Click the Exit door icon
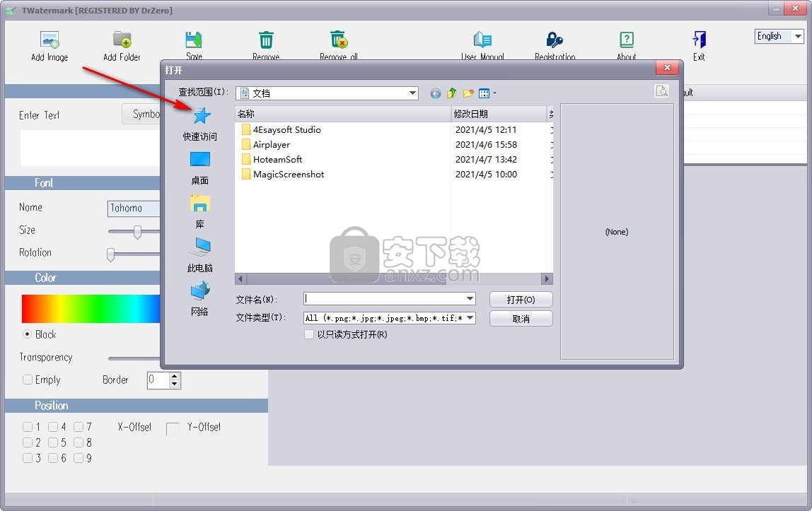This screenshot has width=812, height=511. point(699,40)
